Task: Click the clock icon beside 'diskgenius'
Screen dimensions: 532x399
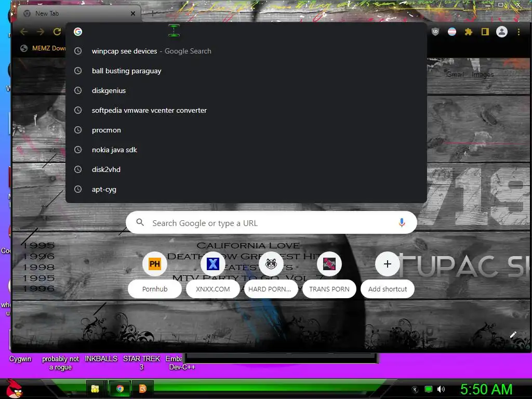Action: [78, 90]
